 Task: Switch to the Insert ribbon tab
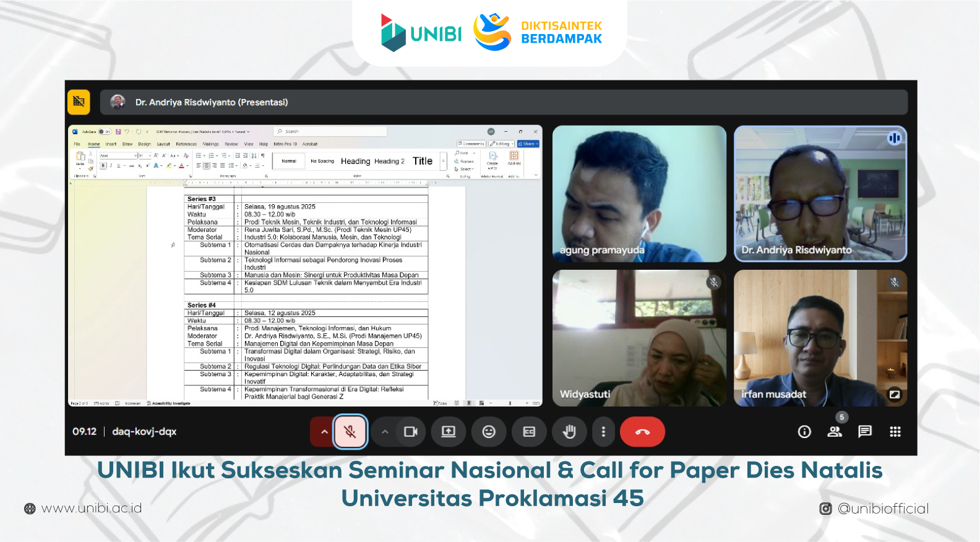click(111, 144)
